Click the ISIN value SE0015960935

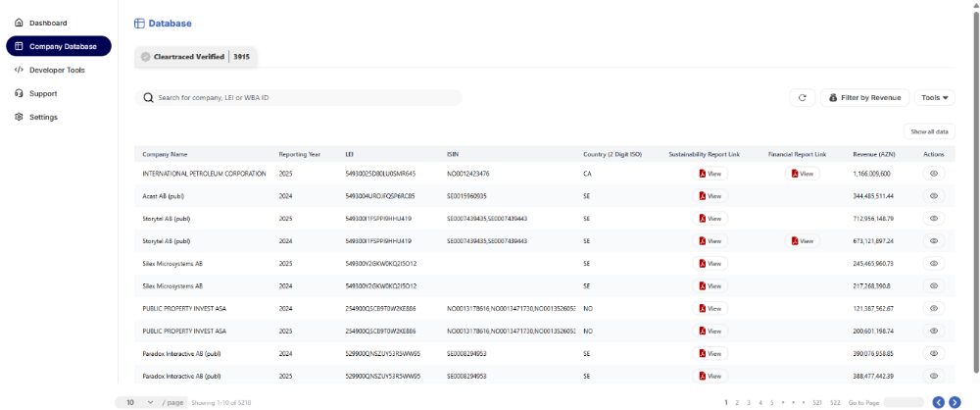466,196
